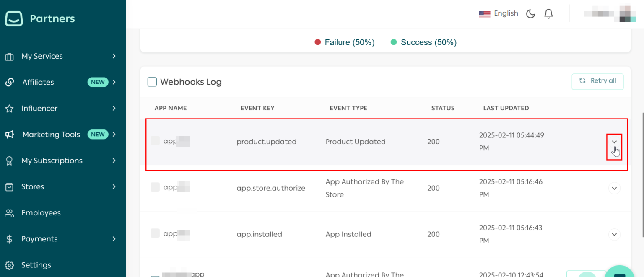The image size is (644, 277).
Task: Click status 200 in product.updated row
Action: (x=434, y=142)
